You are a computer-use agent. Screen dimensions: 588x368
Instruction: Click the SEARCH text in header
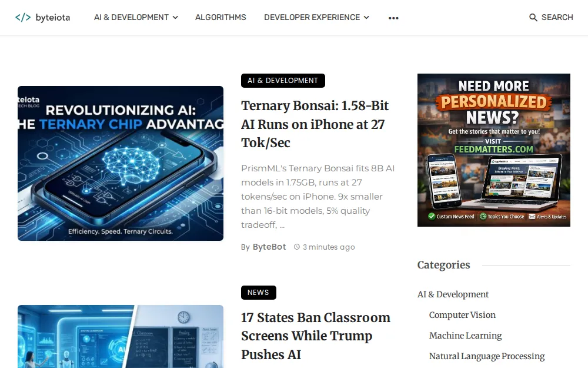pyautogui.click(x=557, y=18)
